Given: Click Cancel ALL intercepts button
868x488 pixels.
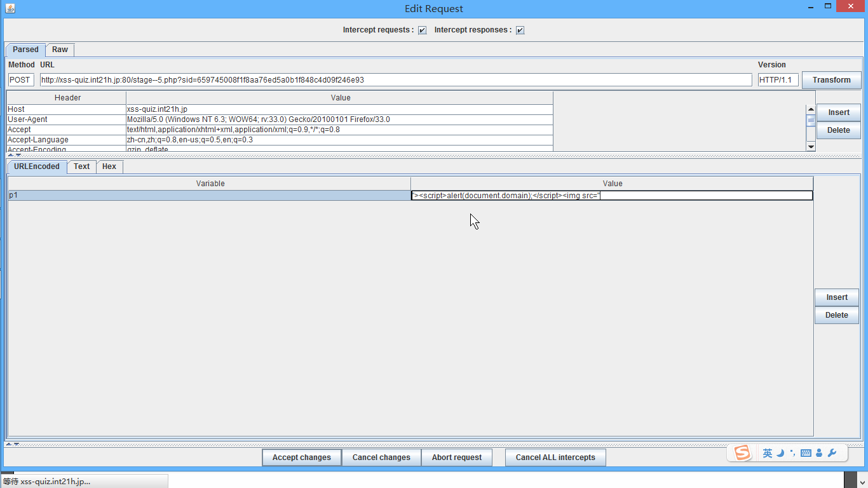Looking at the screenshot, I should point(555,457).
